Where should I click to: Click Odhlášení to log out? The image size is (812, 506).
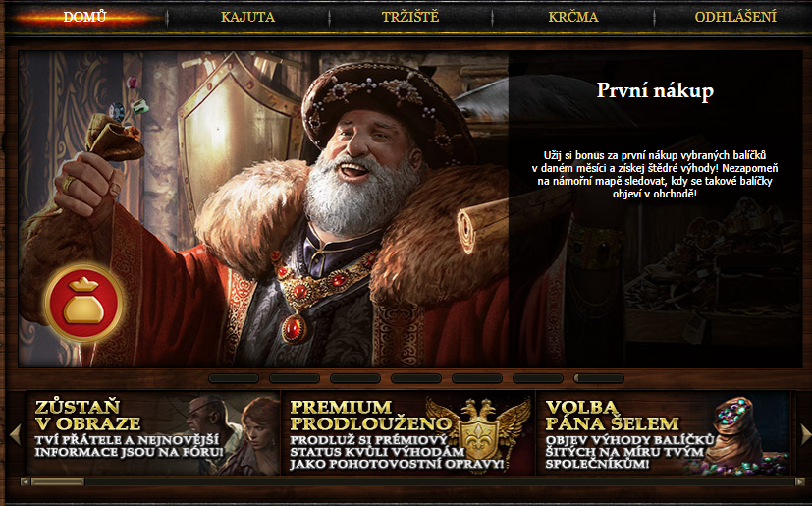click(735, 17)
